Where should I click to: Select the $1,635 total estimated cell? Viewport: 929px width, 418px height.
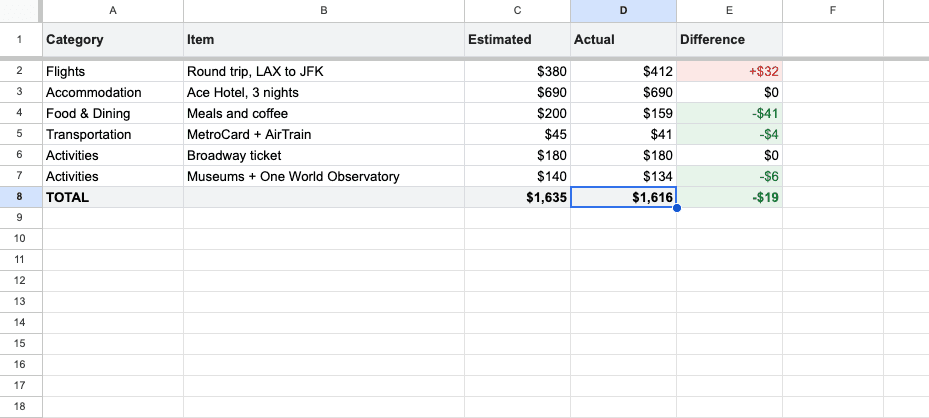pos(517,197)
